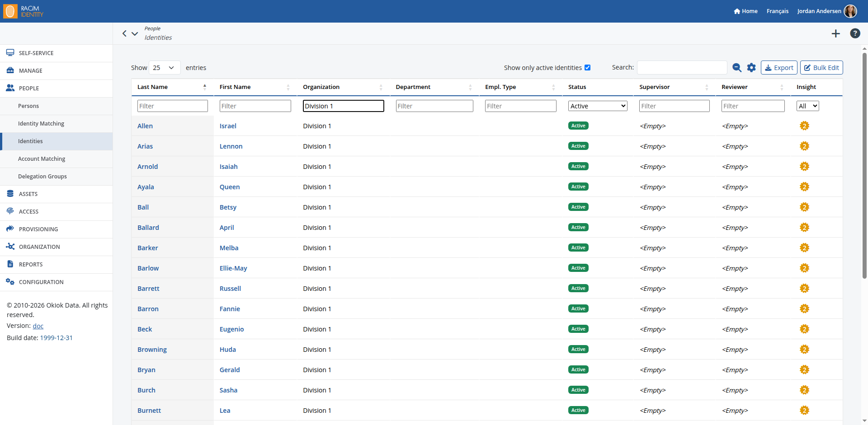Open Jordan Andersen's profile avatar

pos(850,11)
